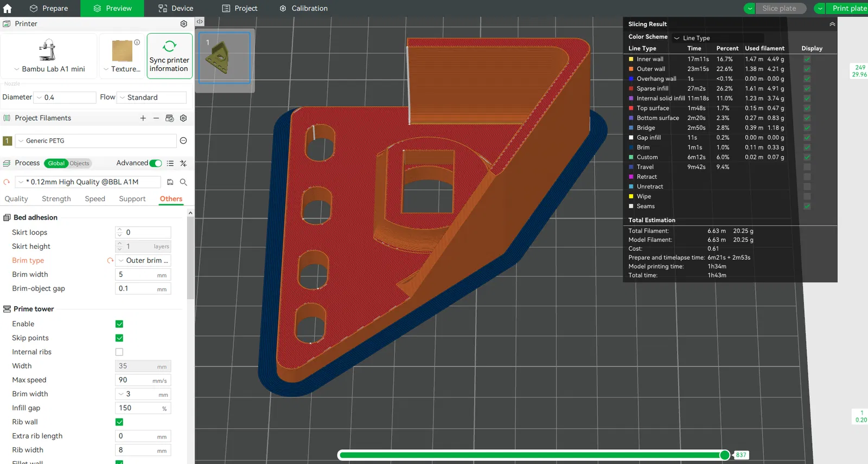Image resolution: width=868 pixels, height=464 pixels.
Task: Switch to Project tab
Action: pos(240,8)
